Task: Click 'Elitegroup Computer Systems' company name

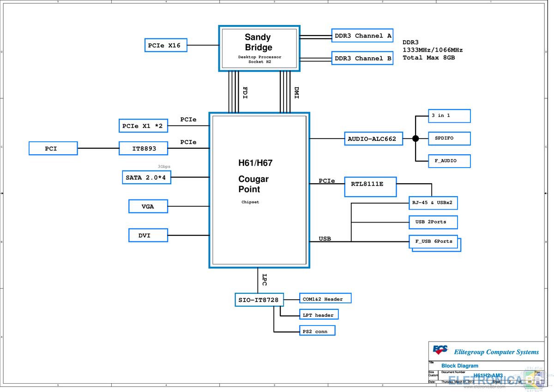Action: point(497,352)
